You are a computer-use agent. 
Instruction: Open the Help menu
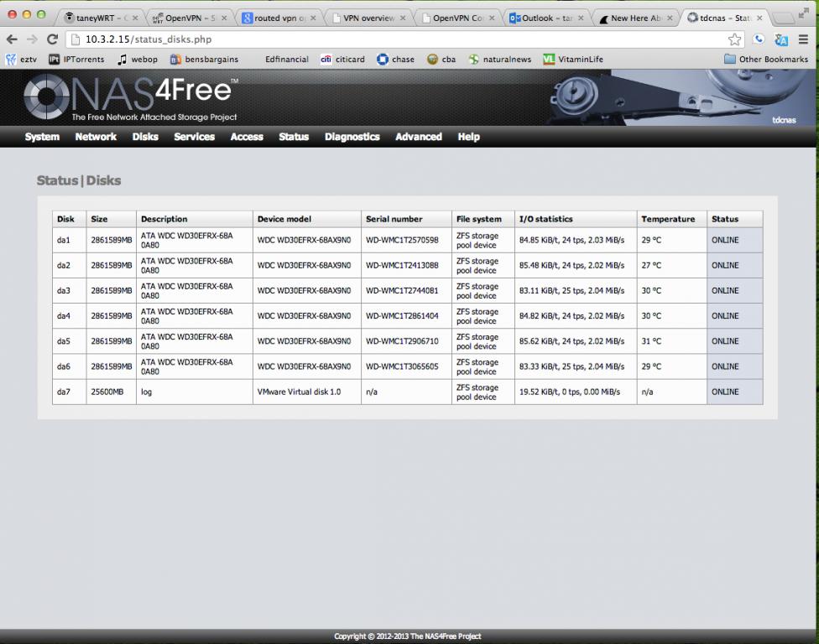468,137
